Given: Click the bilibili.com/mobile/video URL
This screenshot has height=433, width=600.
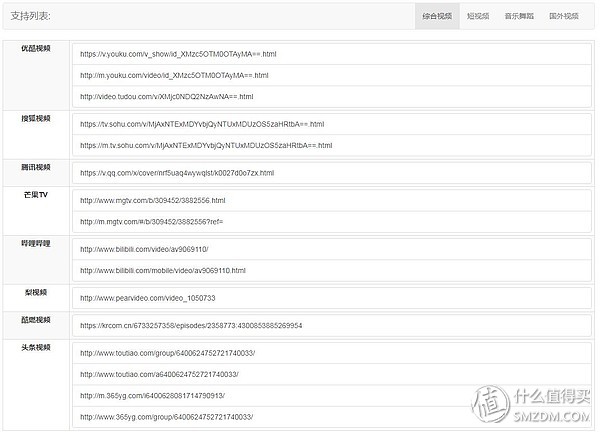Looking at the screenshot, I should (x=163, y=270).
